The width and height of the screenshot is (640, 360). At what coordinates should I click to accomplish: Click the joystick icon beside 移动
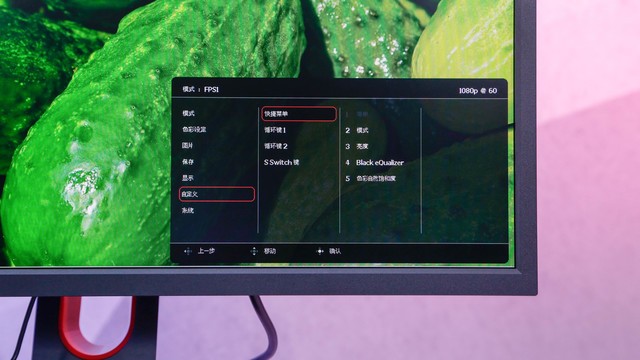254,251
